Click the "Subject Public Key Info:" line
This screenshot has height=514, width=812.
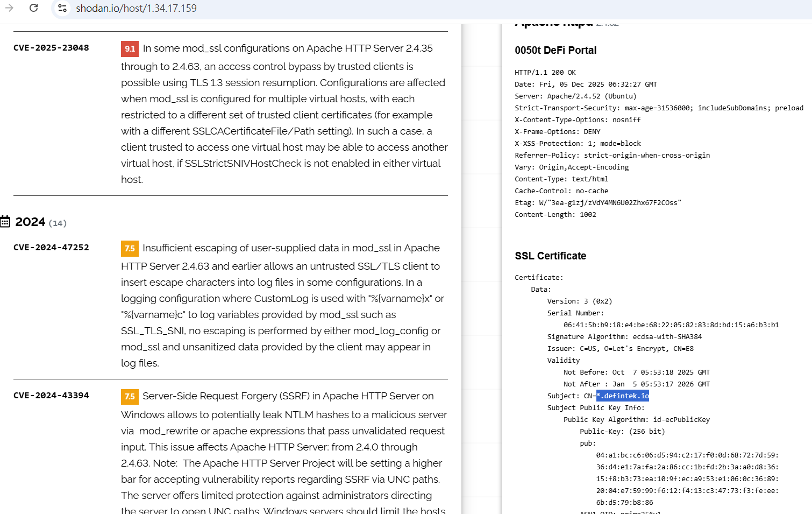coord(596,408)
